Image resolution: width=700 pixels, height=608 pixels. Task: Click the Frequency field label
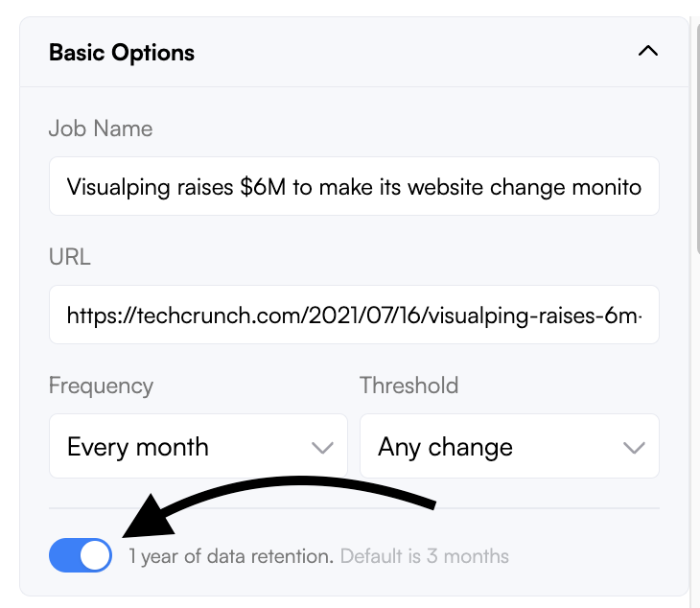point(101,386)
